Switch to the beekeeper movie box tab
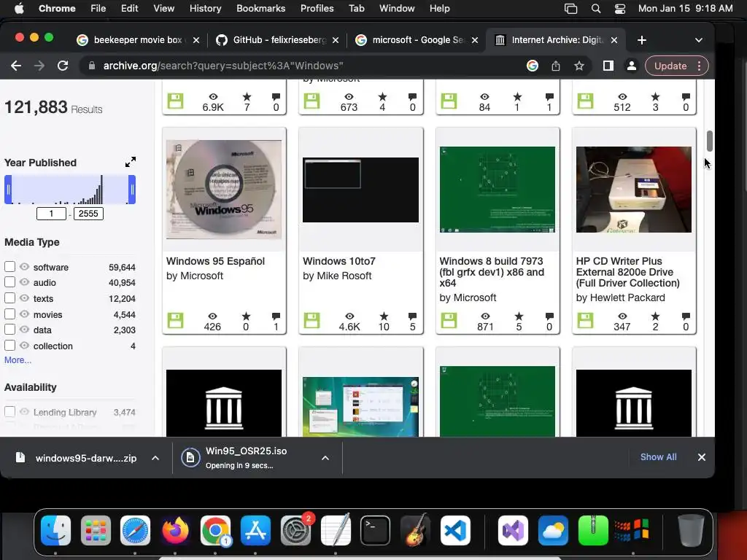The height and width of the screenshot is (560, 747). (x=138, y=40)
